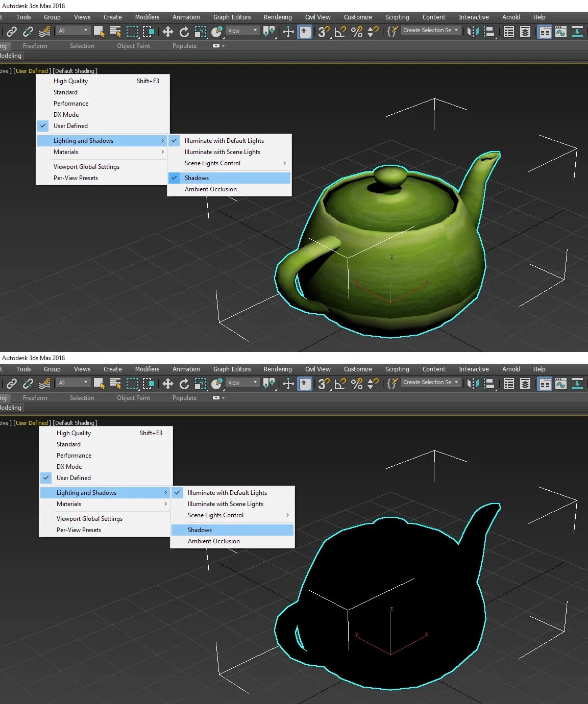The width and height of the screenshot is (588, 704).
Task: Toggle Scene Explorer in green-teapot window
Action: pos(509,32)
